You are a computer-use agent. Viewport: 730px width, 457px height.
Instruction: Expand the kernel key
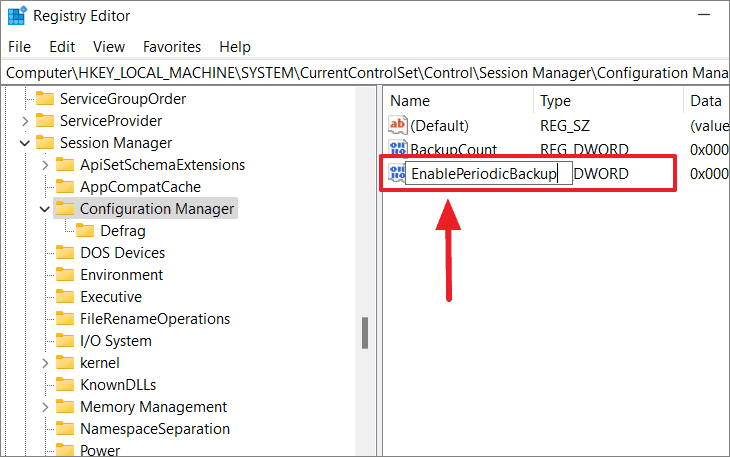(45, 363)
